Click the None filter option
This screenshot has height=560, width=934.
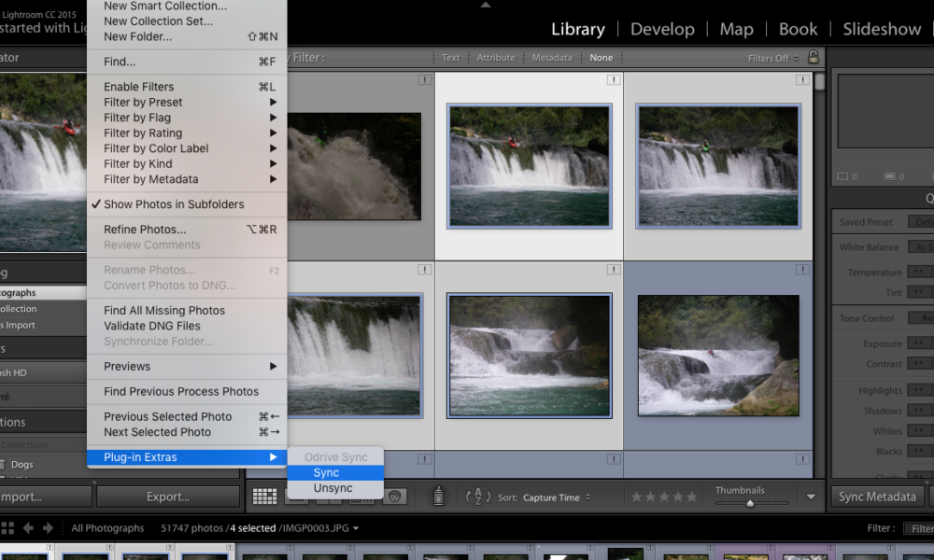601,58
